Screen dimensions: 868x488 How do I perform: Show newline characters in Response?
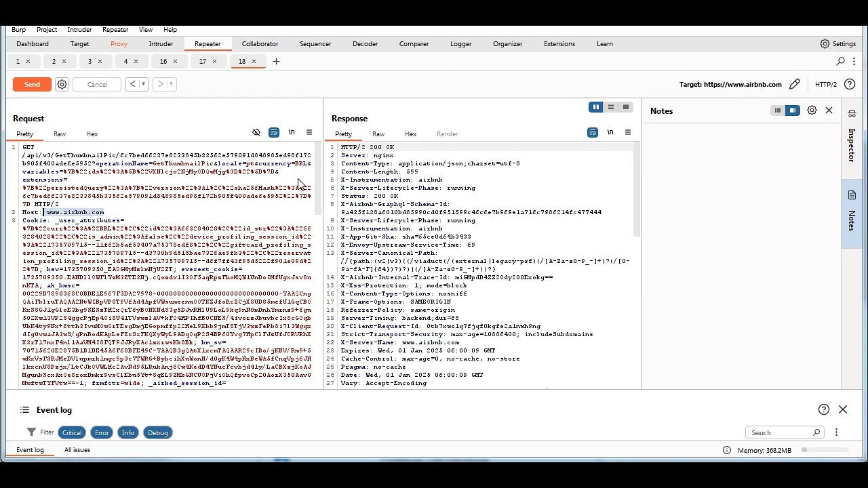[610, 133]
